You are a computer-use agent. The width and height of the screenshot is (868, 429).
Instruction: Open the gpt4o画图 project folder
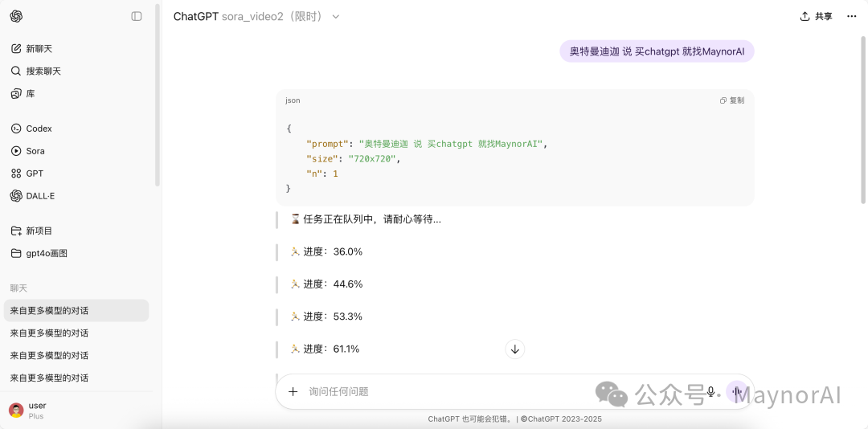[76, 253]
